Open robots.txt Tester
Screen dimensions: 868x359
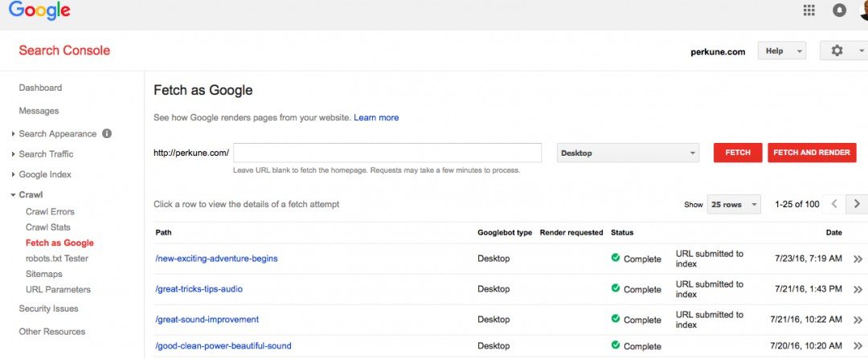(57, 259)
